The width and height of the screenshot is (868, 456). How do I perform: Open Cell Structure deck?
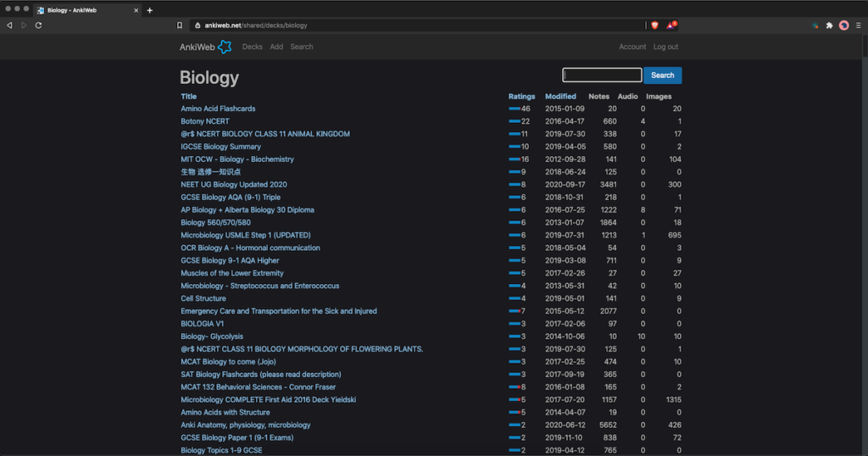pos(203,298)
